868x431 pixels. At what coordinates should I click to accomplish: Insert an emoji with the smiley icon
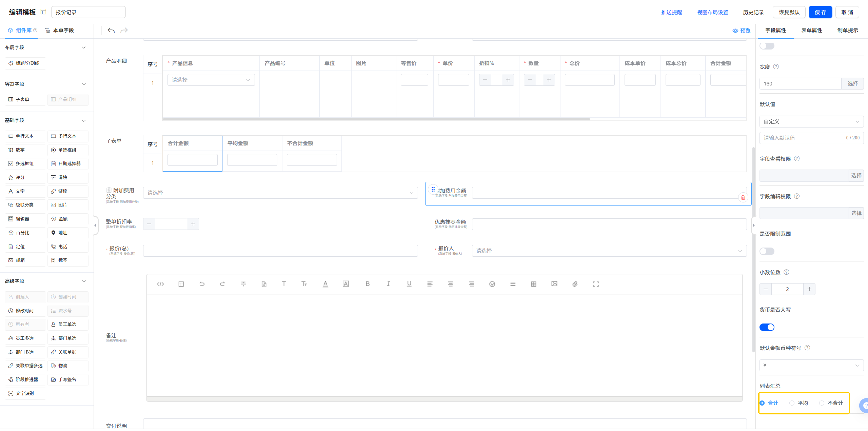click(492, 284)
